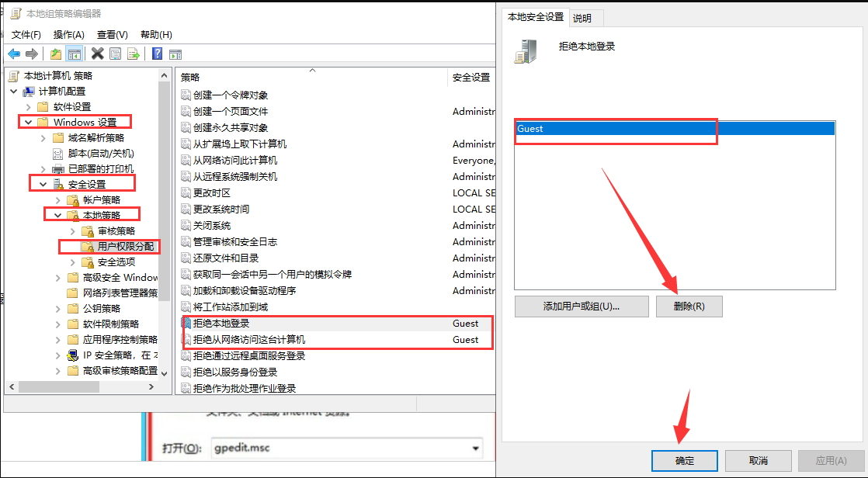Viewport: 868px width, 478px height.
Task: Select the Guest entry in the list
Action: pyautogui.click(x=616, y=127)
